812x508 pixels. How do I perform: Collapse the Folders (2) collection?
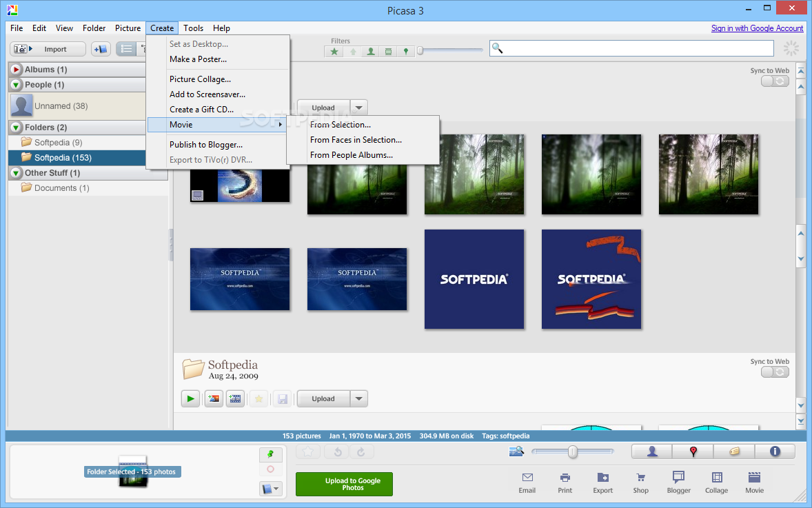16,128
